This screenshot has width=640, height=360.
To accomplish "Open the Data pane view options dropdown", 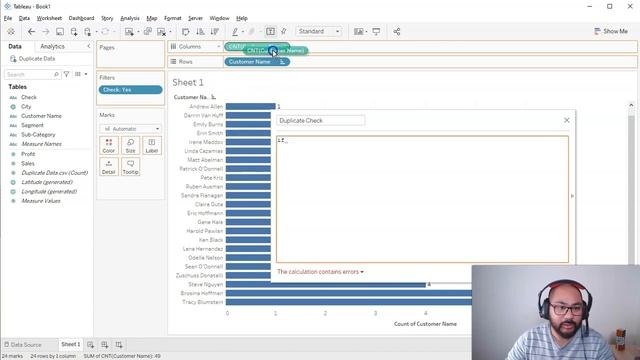I will [81, 74].
